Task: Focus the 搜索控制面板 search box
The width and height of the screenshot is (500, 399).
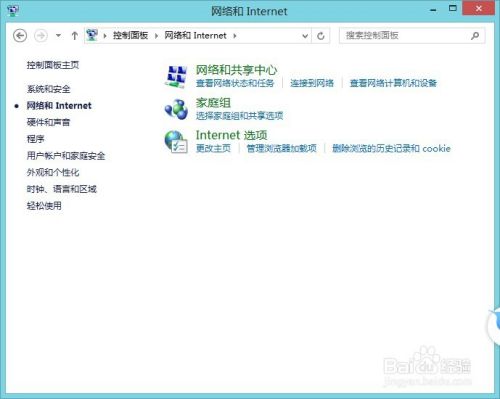Action: (412, 35)
